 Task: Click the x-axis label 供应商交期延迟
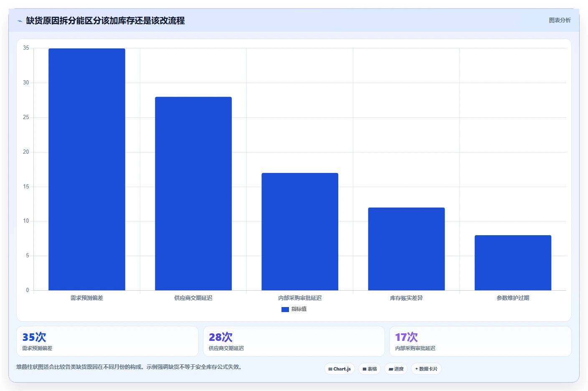click(x=193, y=298)
